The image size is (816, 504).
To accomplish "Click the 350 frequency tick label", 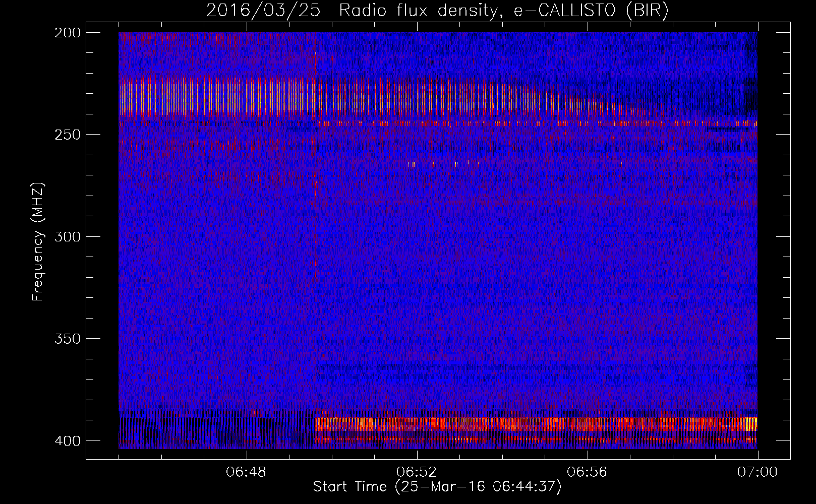I will click(68, 339).
